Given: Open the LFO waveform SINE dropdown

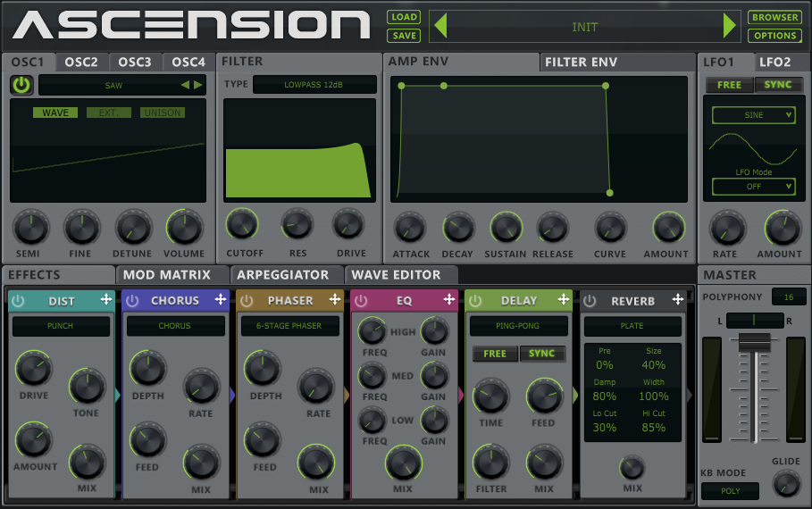Looking at the screenshot, I should point(753,115).
